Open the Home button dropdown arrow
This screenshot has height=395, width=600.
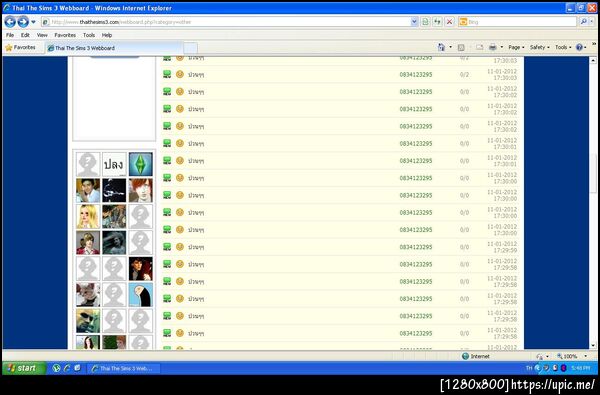tap(450, 47)
